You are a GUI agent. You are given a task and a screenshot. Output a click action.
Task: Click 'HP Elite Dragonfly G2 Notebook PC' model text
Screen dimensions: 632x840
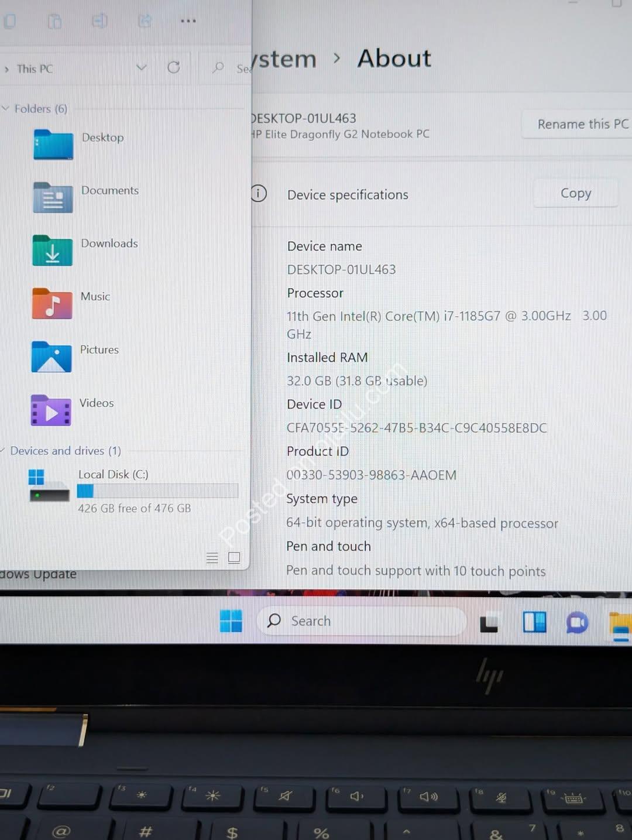coord(341,134)
